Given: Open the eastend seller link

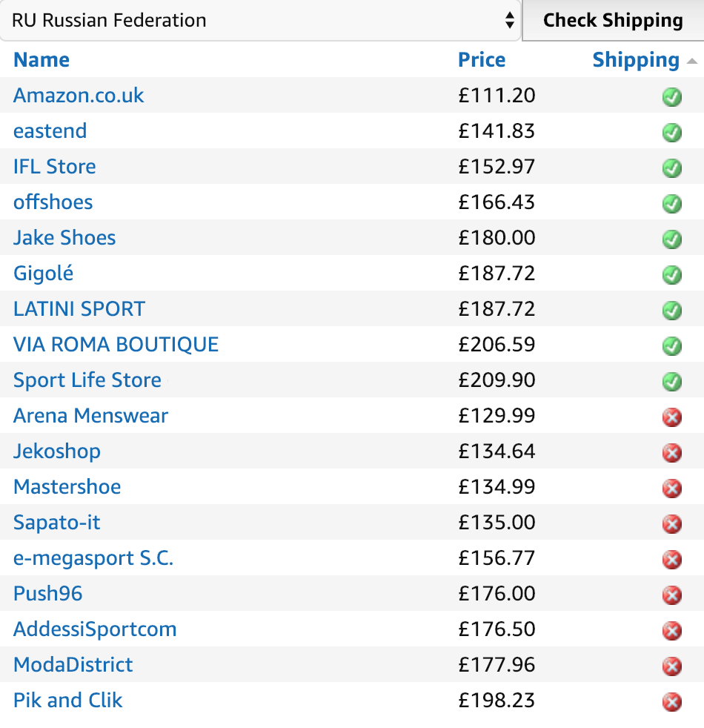Looking at the screenshot, I should click(x=50, y=131).
